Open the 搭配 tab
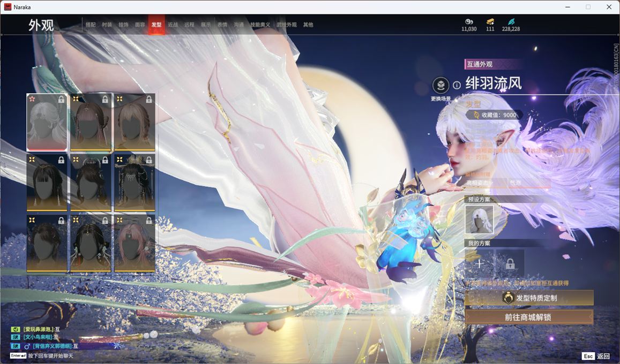620x364 pixels. (x=91, y=25)
